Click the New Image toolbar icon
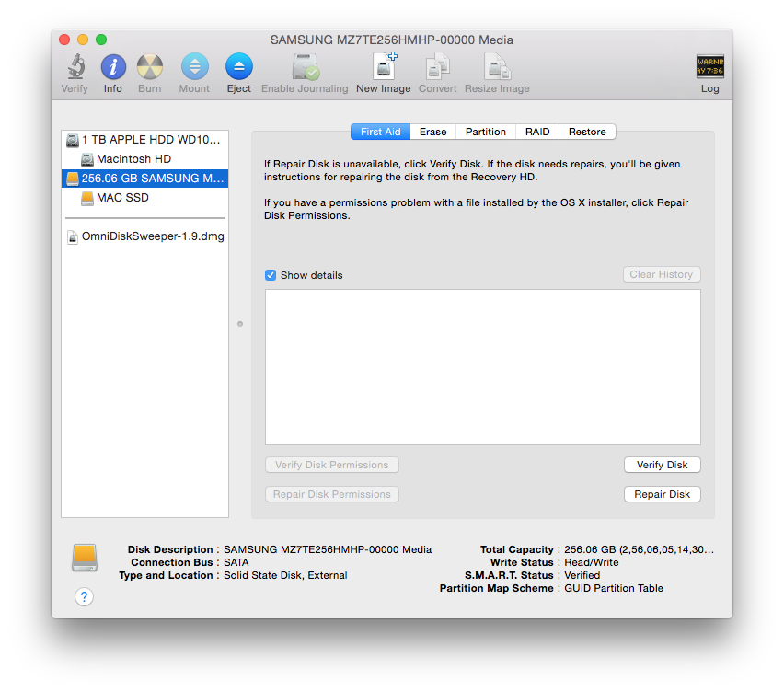 (383, 66)
